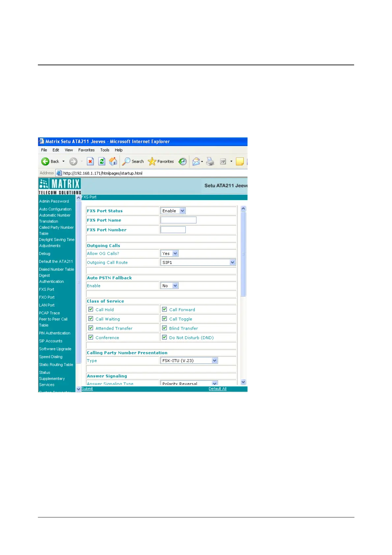Open the Debug sidebar link
The width and height of the screenshot is (392, 555).
pyautogui.click(x=45, y=254)
